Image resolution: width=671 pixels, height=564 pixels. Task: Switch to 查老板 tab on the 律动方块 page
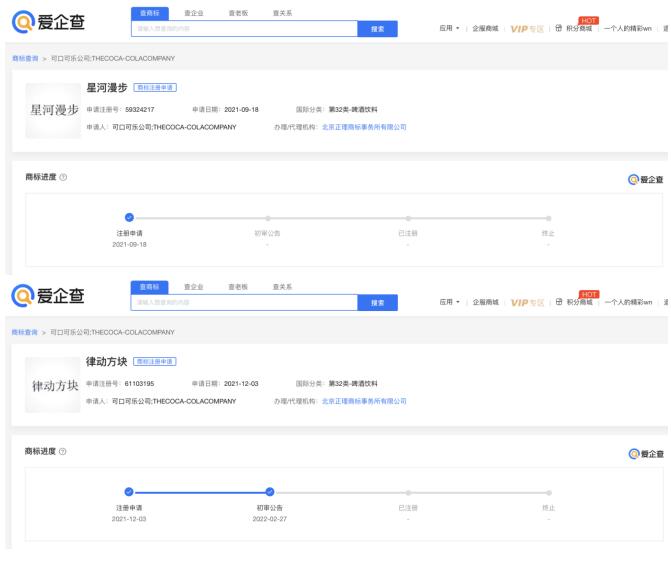[x=238, y=287]
